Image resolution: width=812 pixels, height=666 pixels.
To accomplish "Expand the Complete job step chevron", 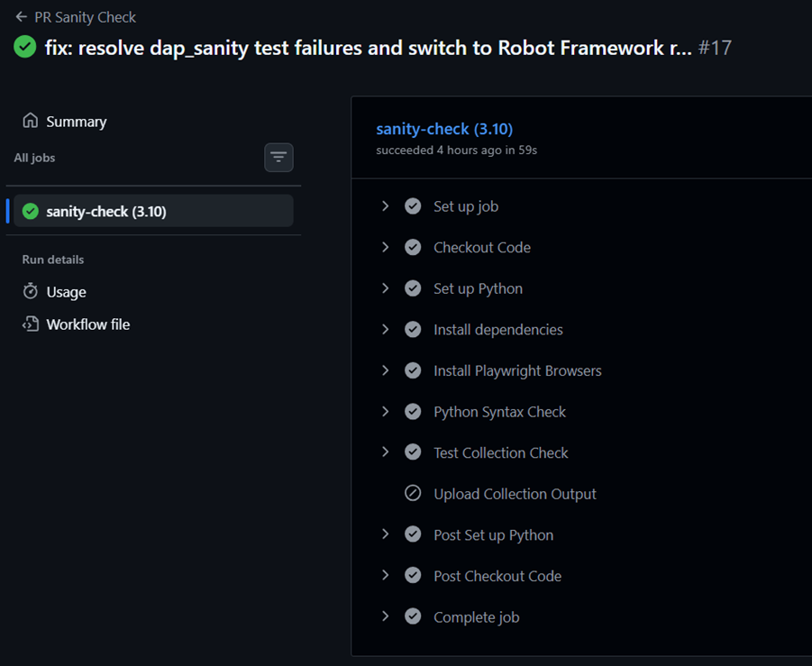I will coord(386,616).
